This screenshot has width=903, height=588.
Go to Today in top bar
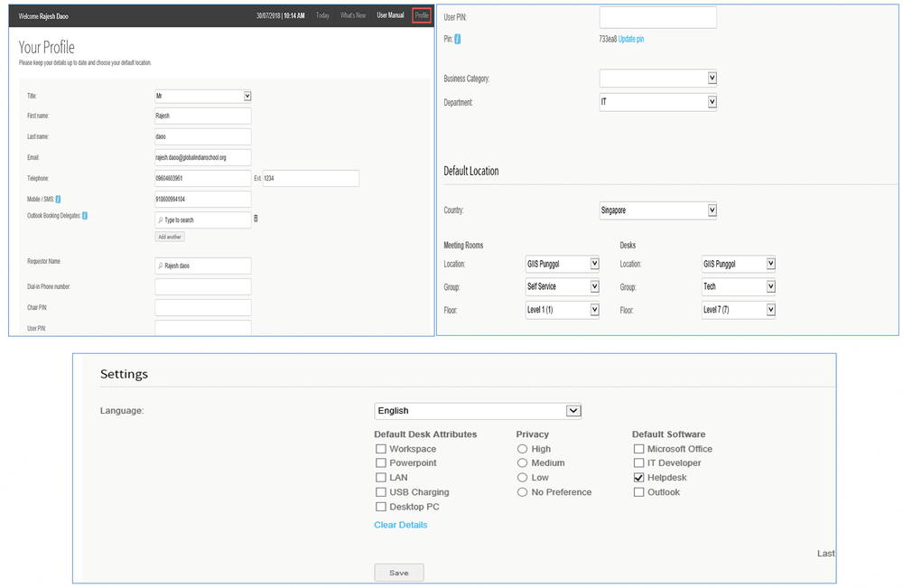click(322, 15)
